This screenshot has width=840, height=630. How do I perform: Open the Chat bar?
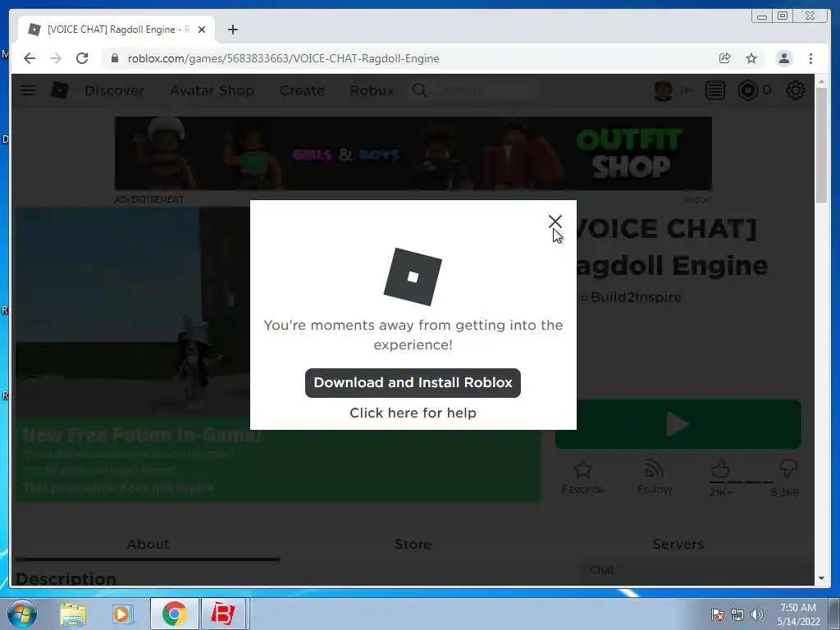[x=696, y=570]
